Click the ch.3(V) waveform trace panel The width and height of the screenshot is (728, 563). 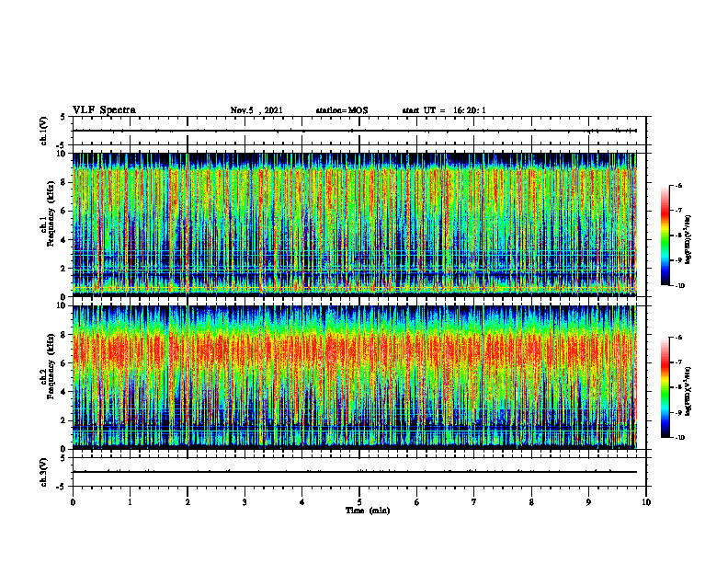359,472
